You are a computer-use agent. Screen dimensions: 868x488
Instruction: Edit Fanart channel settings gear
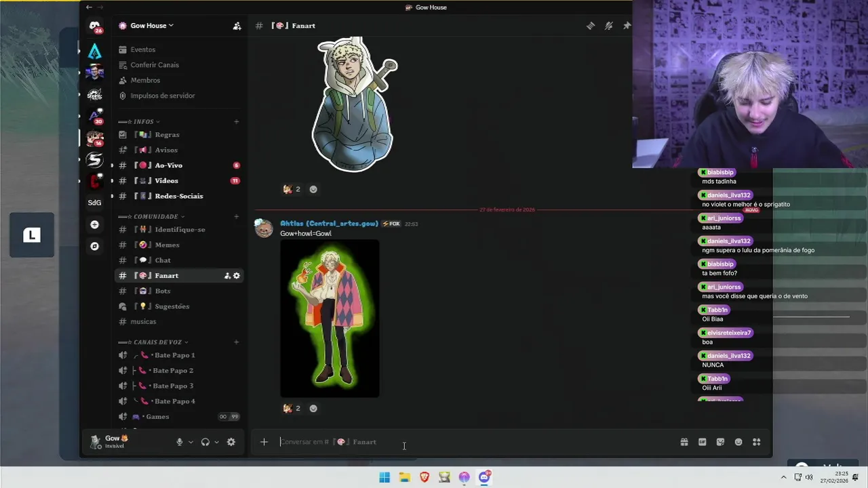(237, 276)
